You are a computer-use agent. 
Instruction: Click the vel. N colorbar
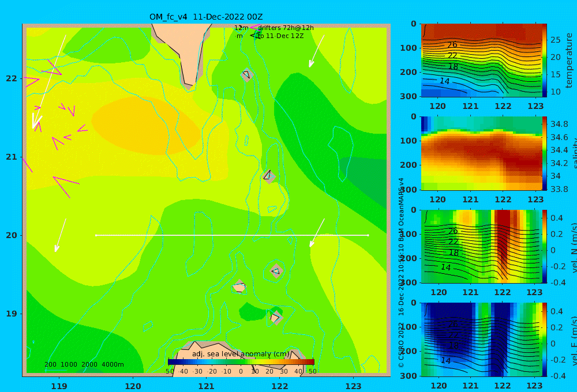545,246
